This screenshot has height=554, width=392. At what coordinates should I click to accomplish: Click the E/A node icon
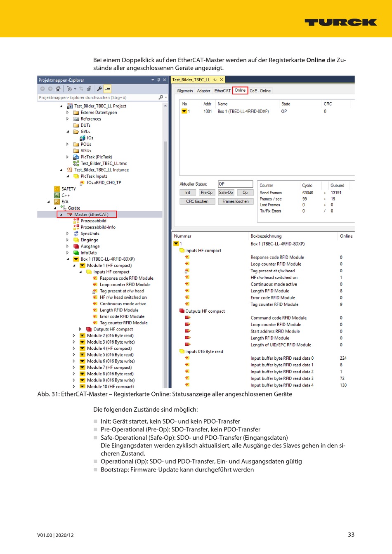click(x=57, y=202)
